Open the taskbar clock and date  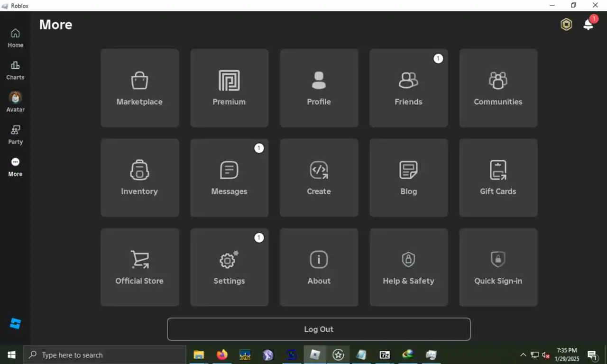coord(567,355)
